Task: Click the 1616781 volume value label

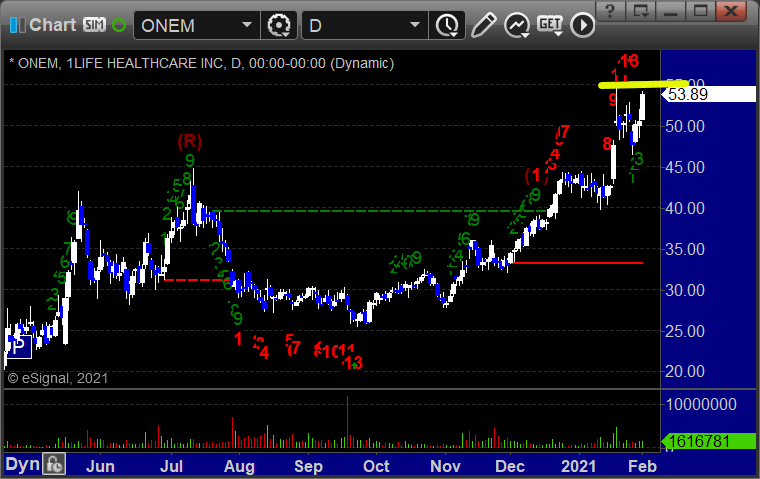Action: [x=709, y=441]
